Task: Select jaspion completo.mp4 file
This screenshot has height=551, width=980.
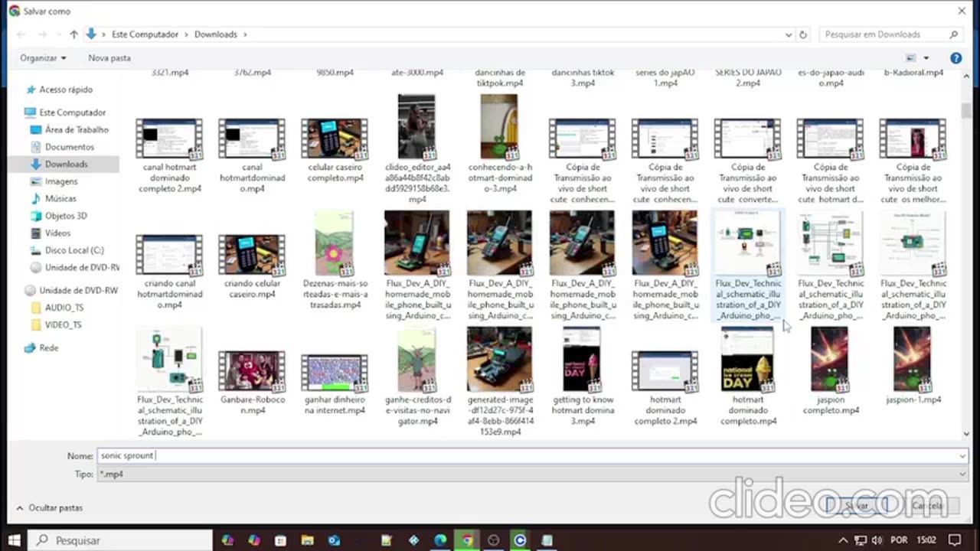Action: [x=830, y=372]
